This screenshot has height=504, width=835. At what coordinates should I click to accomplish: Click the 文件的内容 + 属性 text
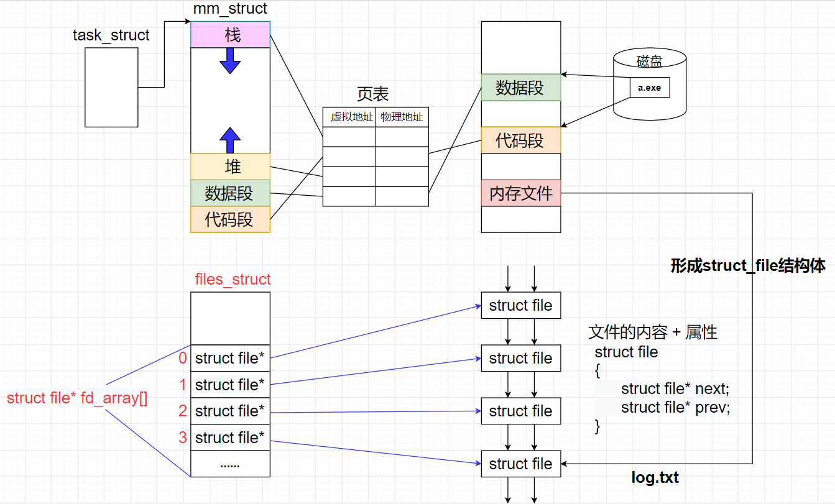tap(653, 332)
